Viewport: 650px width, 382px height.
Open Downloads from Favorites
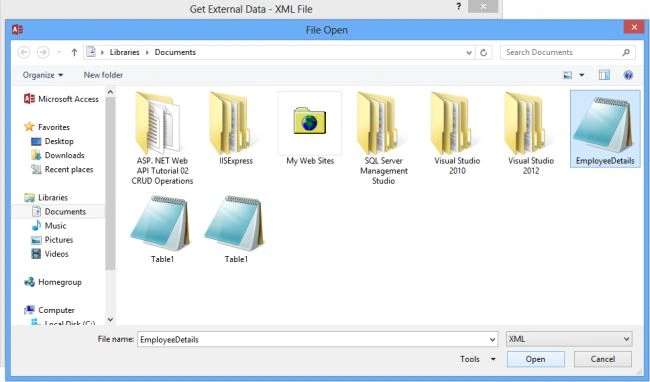click(x=58, y=155)
